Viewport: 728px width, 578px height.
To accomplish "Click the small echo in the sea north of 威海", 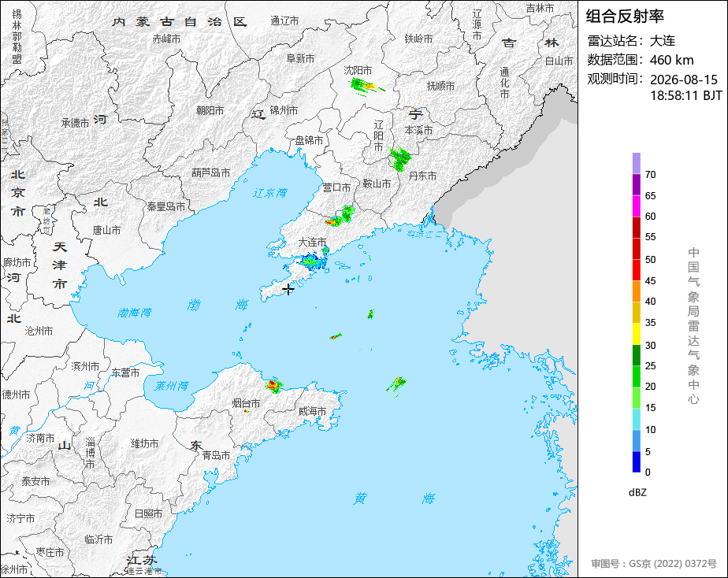I will tap(336, 335).
